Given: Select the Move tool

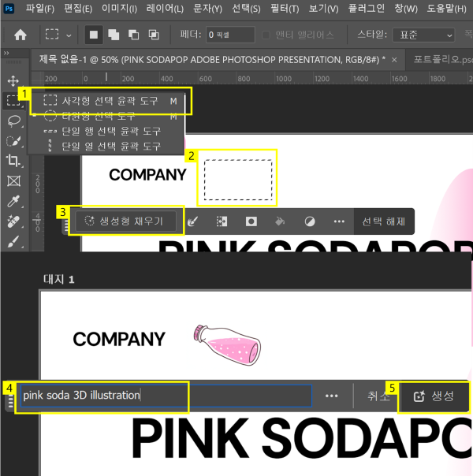Looking at the screenshot, I should pyautogui.click(x=13, y=80).
